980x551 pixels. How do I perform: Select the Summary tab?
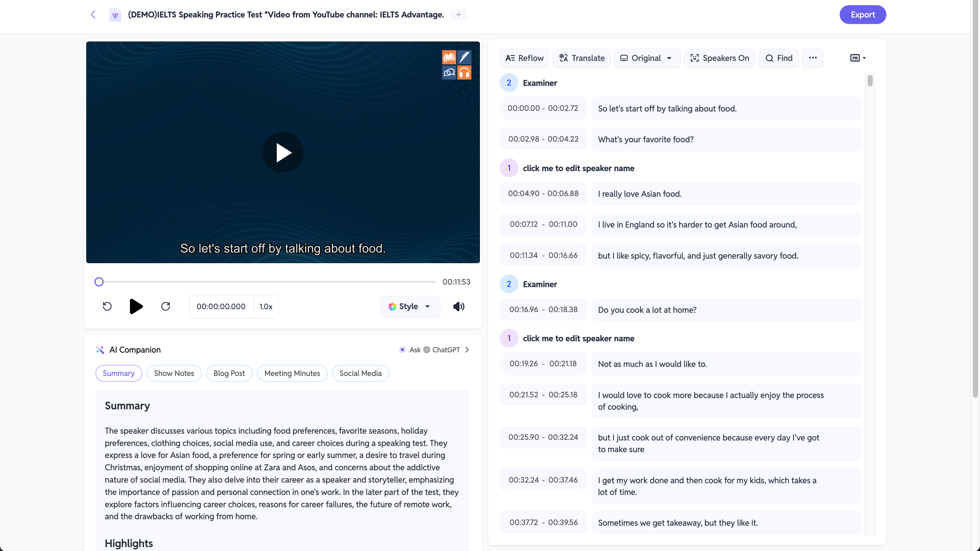[x=119, y=373]
